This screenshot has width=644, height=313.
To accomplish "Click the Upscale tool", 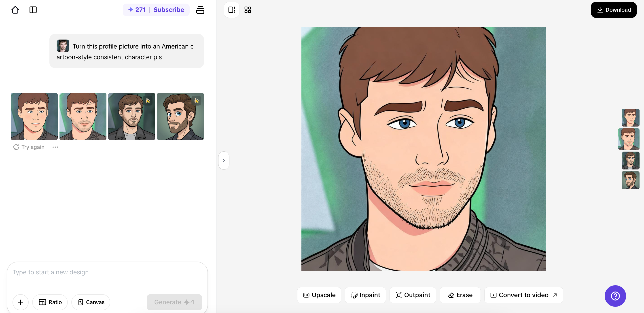I will (319, 295).
